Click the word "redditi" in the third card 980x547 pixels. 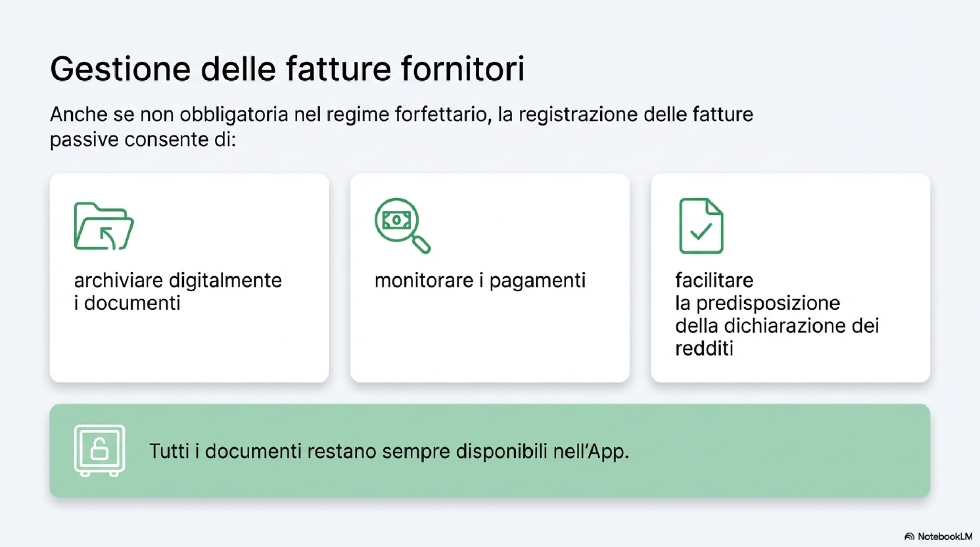pos(704,348)
